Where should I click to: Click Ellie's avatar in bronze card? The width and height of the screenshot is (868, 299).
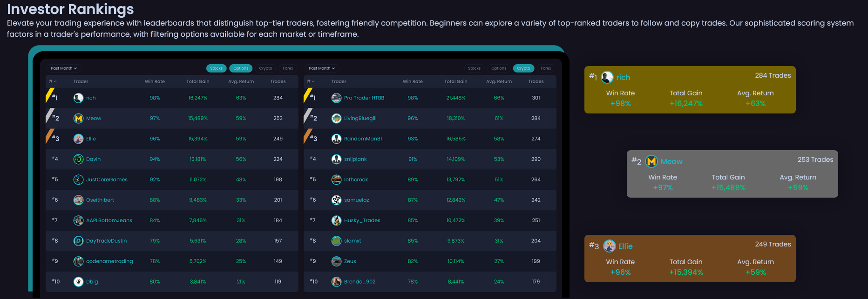(x=609, y=246)
